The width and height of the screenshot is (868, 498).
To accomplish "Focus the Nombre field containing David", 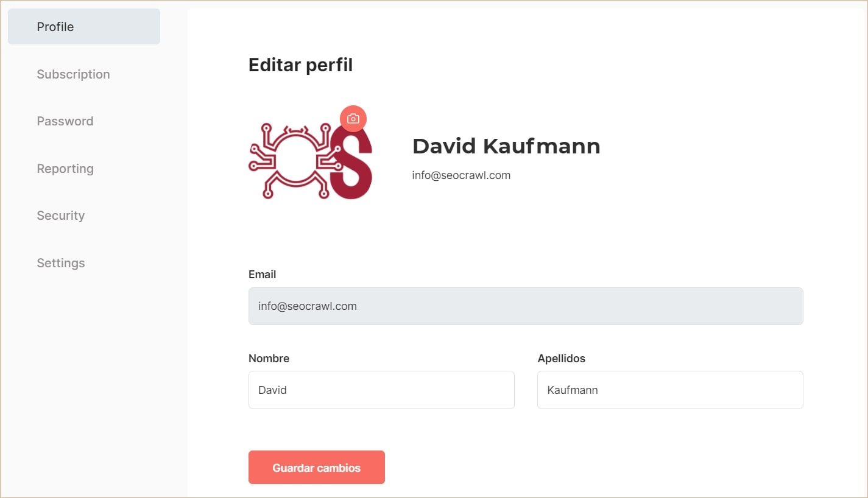I will click(381, 390).
